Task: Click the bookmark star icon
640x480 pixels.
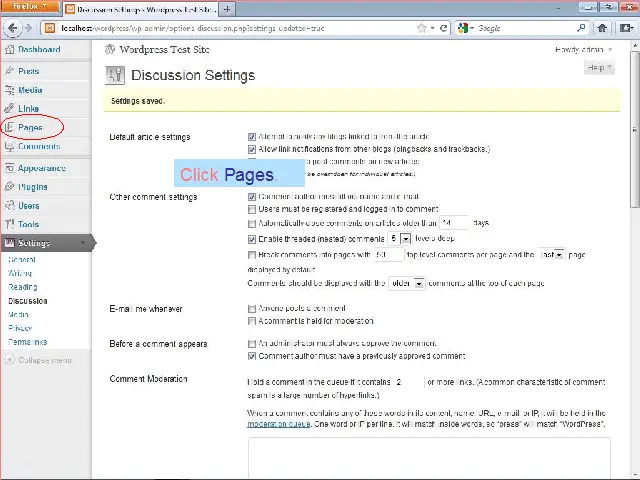Action: tap(421, 28)
